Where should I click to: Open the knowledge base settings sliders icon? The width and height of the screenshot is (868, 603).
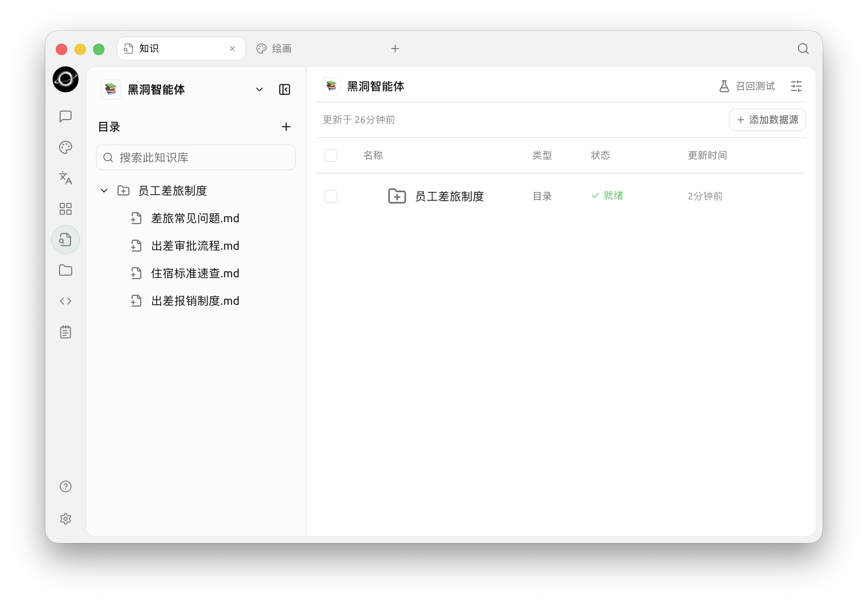796,86
